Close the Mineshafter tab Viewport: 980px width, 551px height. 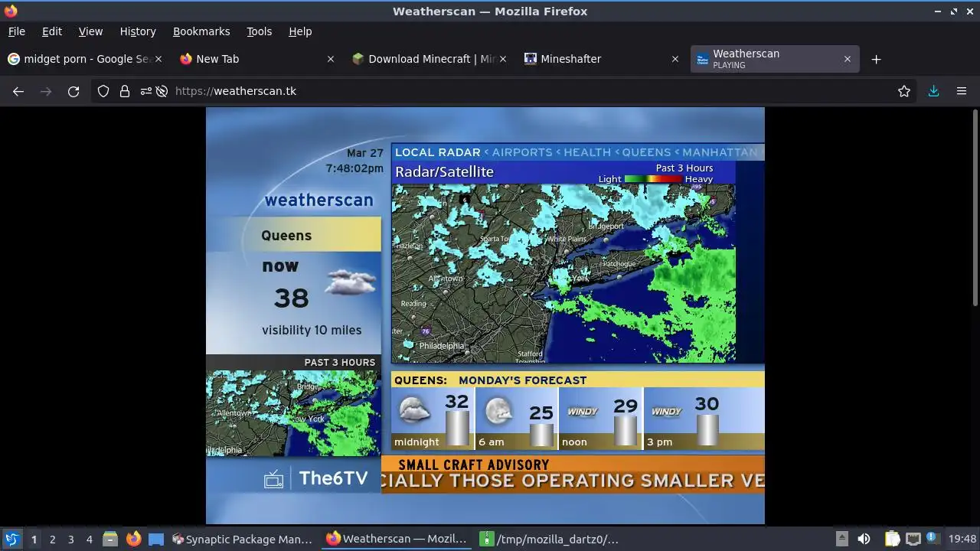[x=675, y=59]
